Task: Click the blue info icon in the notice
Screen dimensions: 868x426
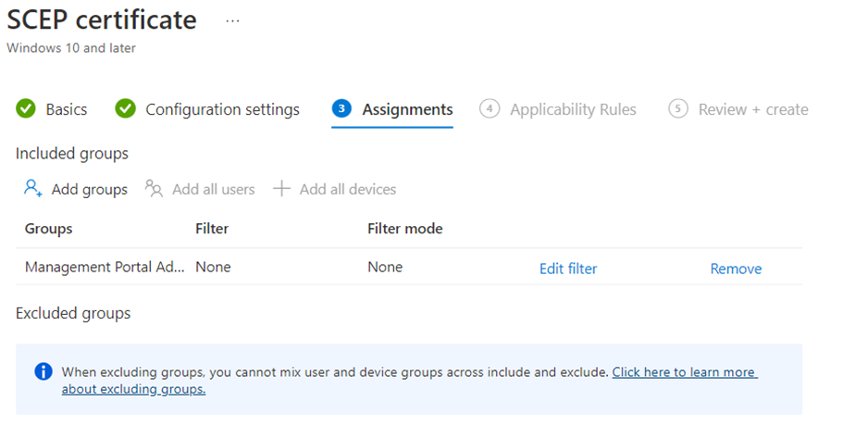Action: click(x=43, y=371)
